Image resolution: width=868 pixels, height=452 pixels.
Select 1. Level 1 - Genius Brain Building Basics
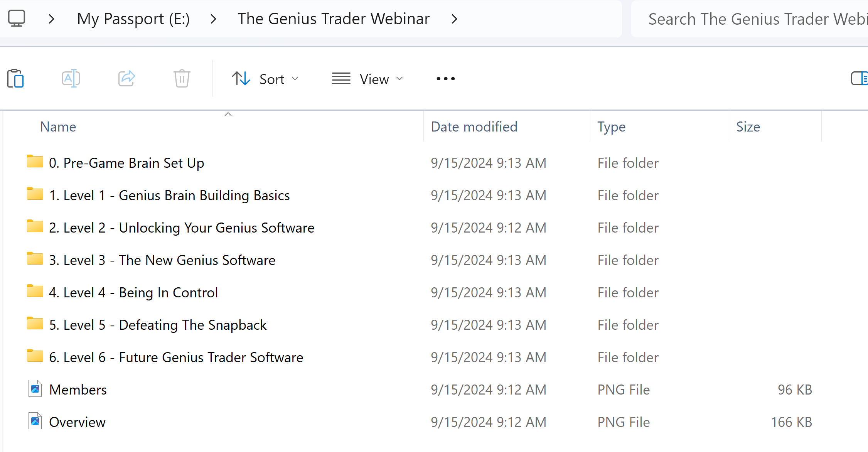point(169,196)
